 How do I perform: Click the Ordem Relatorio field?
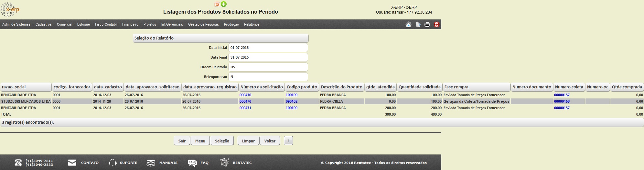coord(268,67)
